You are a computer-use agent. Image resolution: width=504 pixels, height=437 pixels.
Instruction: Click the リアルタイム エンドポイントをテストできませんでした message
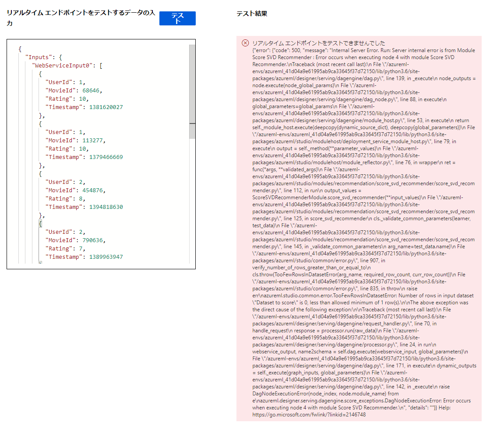pyautogui.click(x=318, y=43)
